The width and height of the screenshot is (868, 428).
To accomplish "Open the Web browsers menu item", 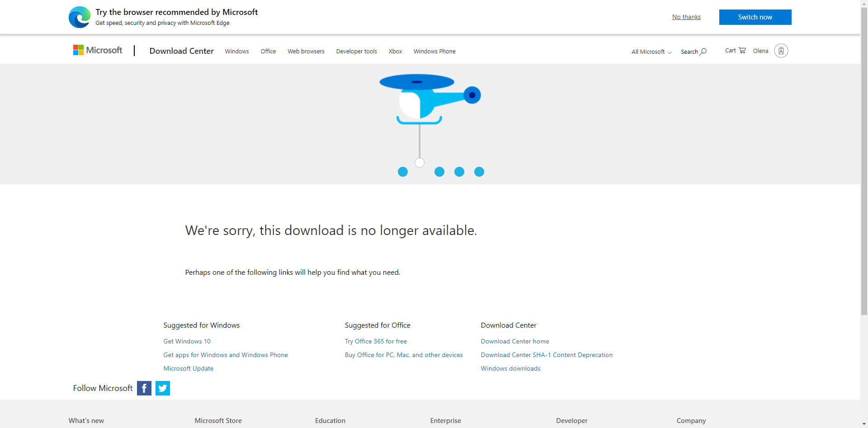I will 306,52.
